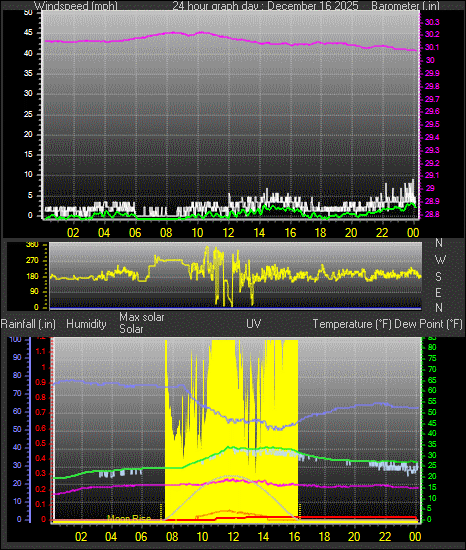Click the 0.2 mark on the rainfall axis
Viewport: 466px width, 550px height.
[x=41, y=489]
